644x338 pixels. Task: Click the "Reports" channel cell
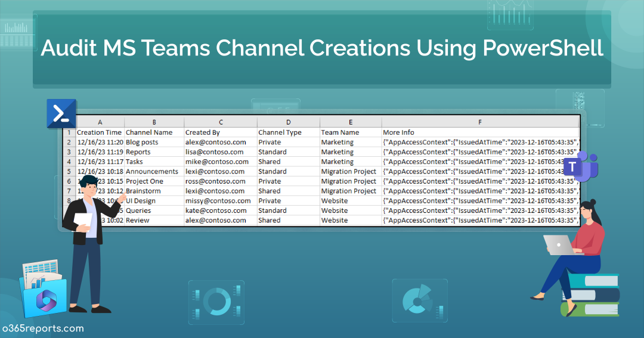pyautogui.click(x=154, y=152)
